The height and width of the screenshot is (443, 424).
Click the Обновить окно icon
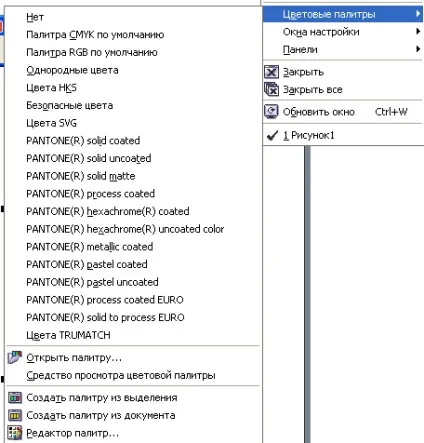pos(271,112)
